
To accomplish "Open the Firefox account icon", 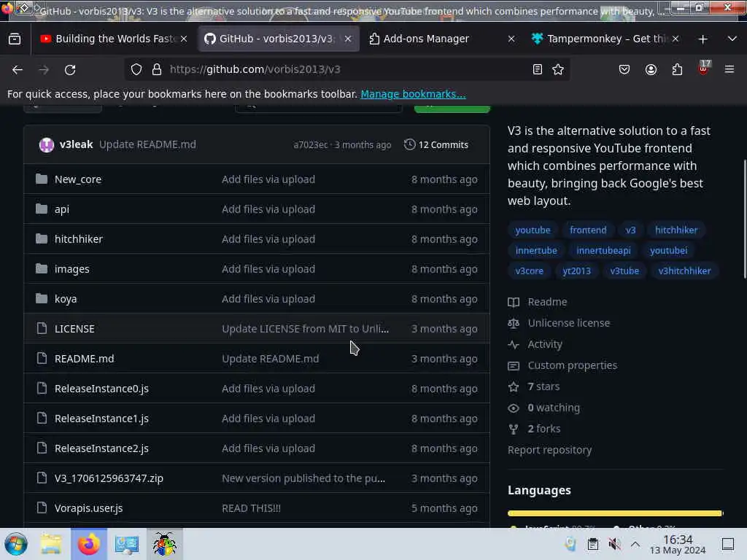I will click(651, 69).
